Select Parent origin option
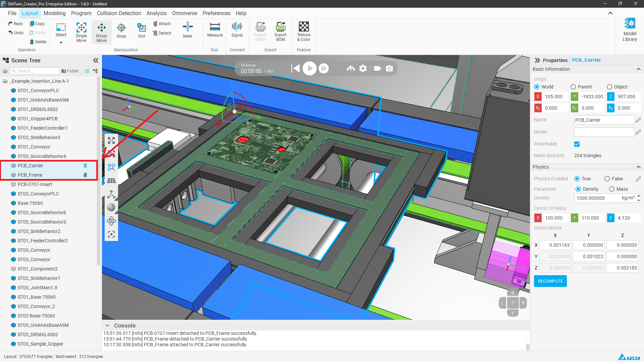644x362 pixels. (573, 87)
